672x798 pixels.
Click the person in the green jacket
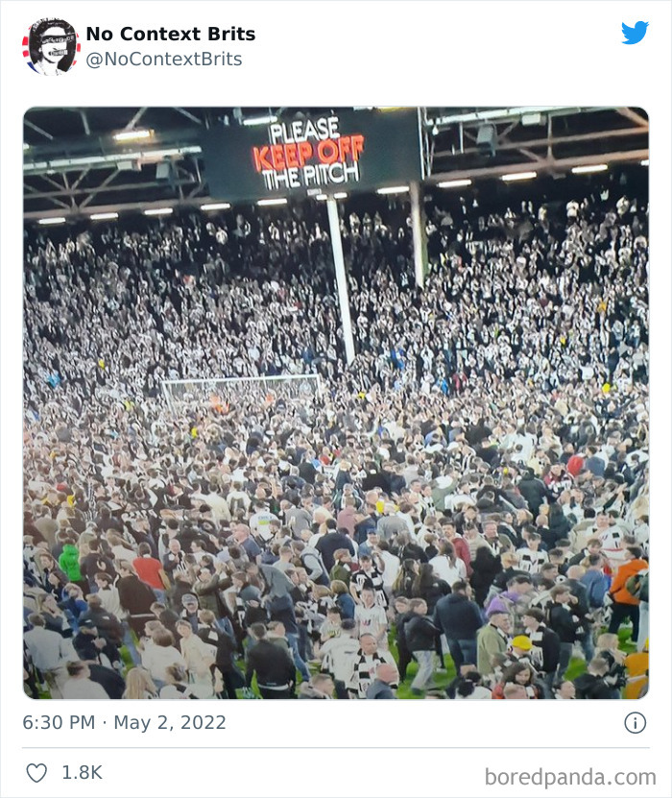point(70,563)
